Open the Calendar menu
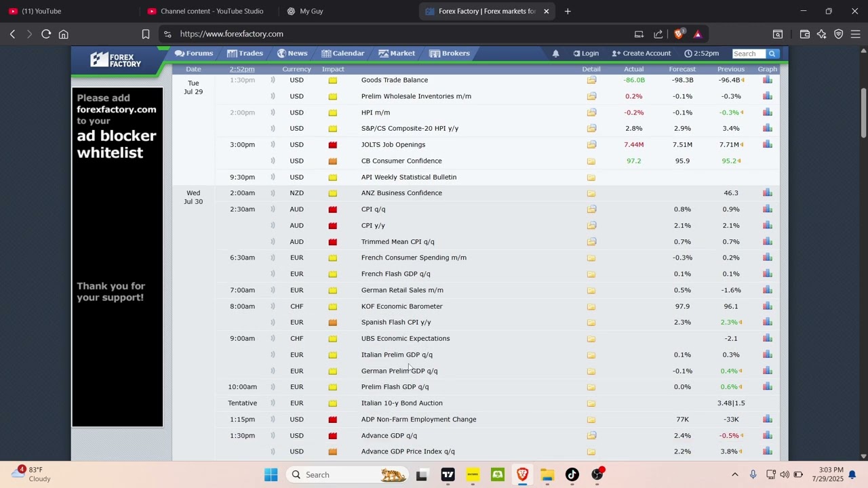 click(x=343, y=54)
